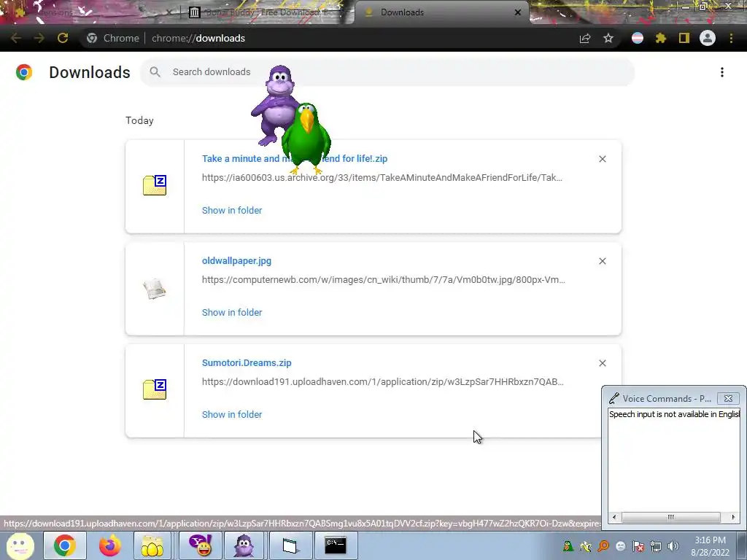Toggle the Chrome side panel
747x560 pixels.
point(684,38)
